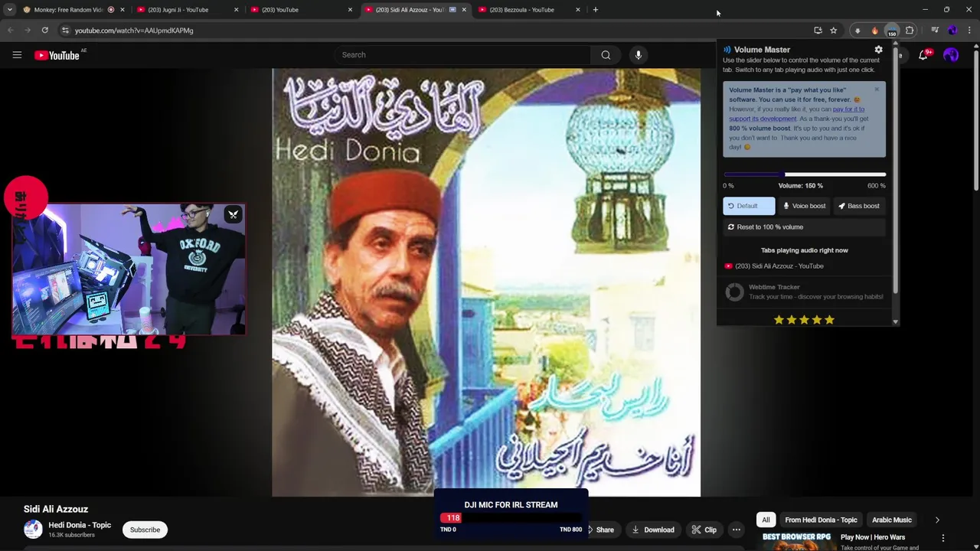Close the Jugni Ji YouTube tab
The image size is (980, 551).
[236, 10]
